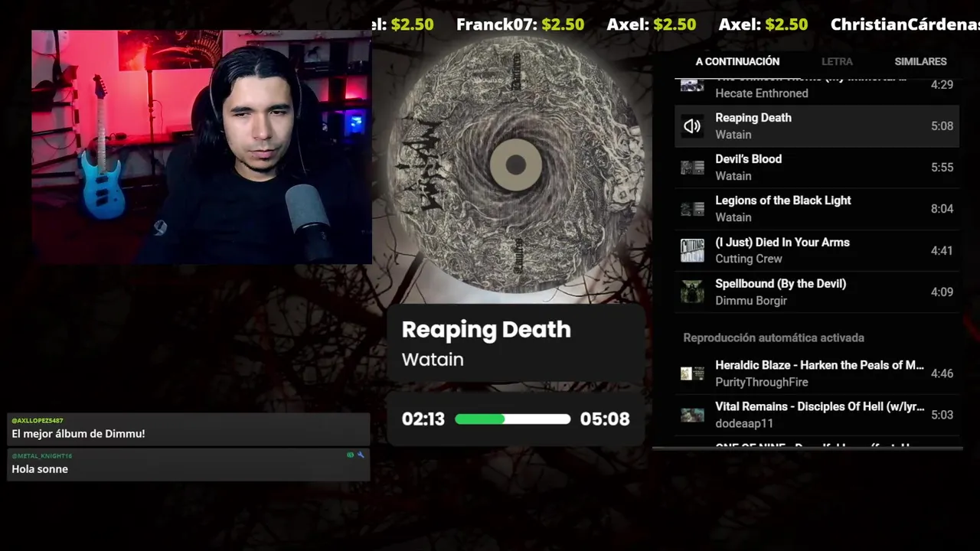Viewport: 980px width, 551px height.
Task: Click chat message from AXLLOPEZ5487
Action: point(188,429)
